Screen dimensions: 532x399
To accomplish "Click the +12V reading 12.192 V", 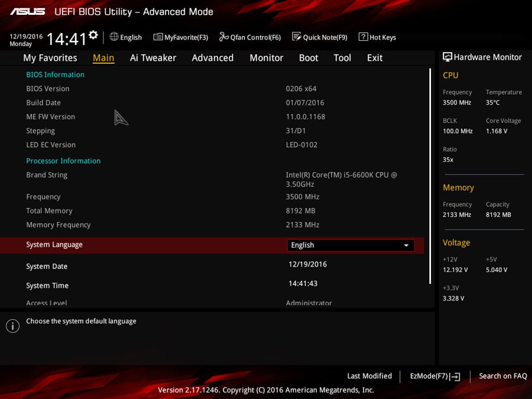I will 455,270.
